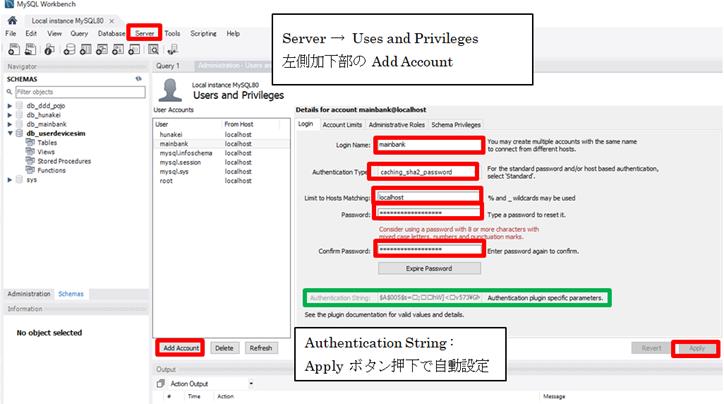Open the Edit menu
The width and height of the screenshot is (724, 404).
pyautogui.click(x=31, y=33)
